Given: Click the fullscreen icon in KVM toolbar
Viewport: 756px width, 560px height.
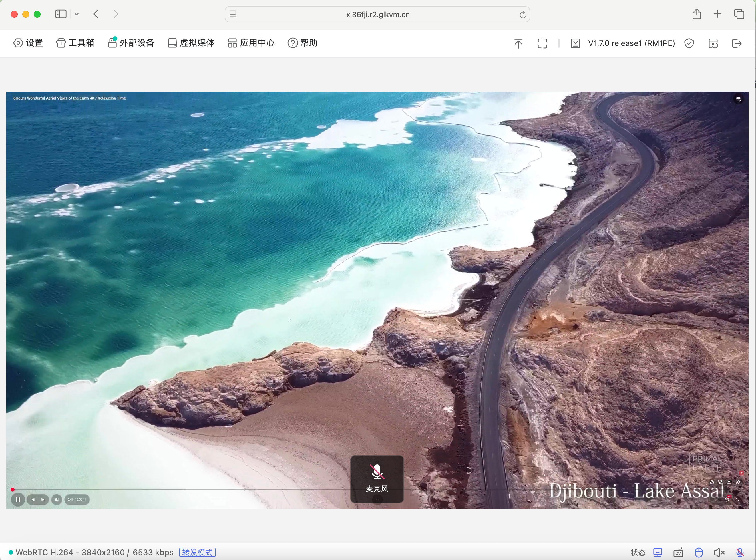Looking at the screenshot, I should (x=542, y=43).
